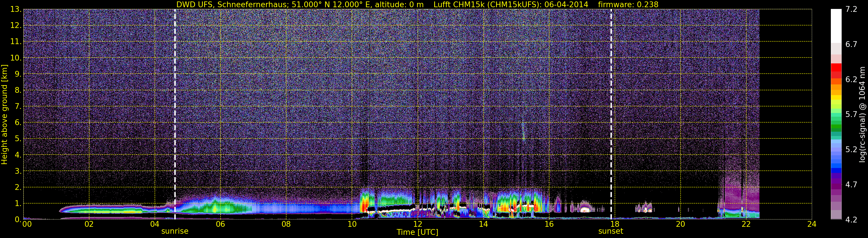Viewport: 868px width, 238px height.
Task: Click the "16" time axis tick label
Action: point(549,224)
